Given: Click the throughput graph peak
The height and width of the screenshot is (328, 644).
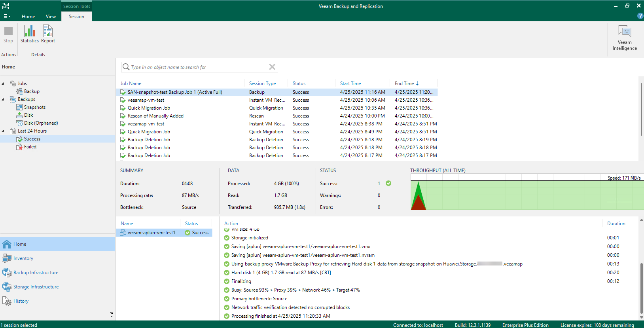Looking at the screenshot, I should (418, 182).
